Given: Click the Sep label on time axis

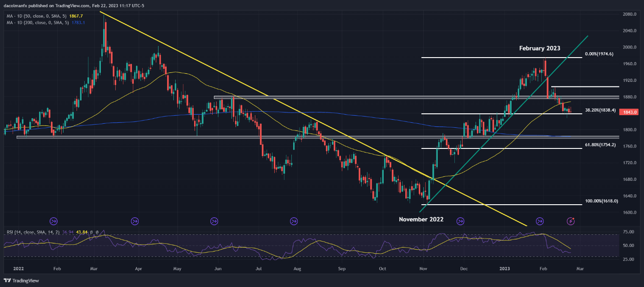Looking at the screenshot, I should 342,268.
